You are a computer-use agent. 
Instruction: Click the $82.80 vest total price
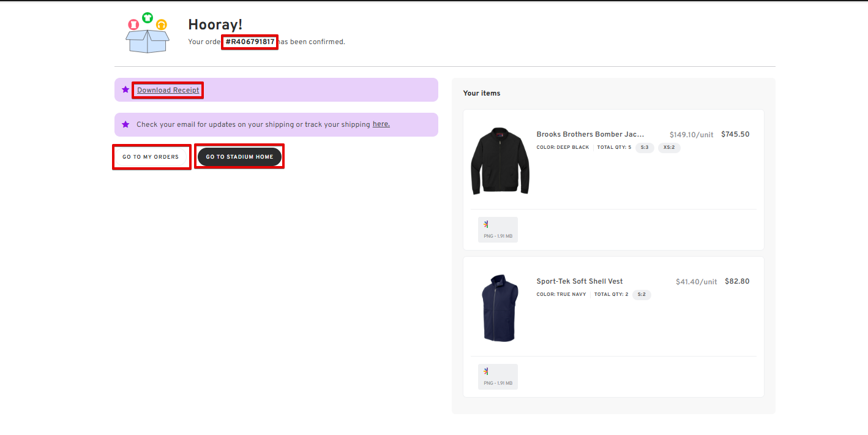pyautogui.click(x=736, y=281)
